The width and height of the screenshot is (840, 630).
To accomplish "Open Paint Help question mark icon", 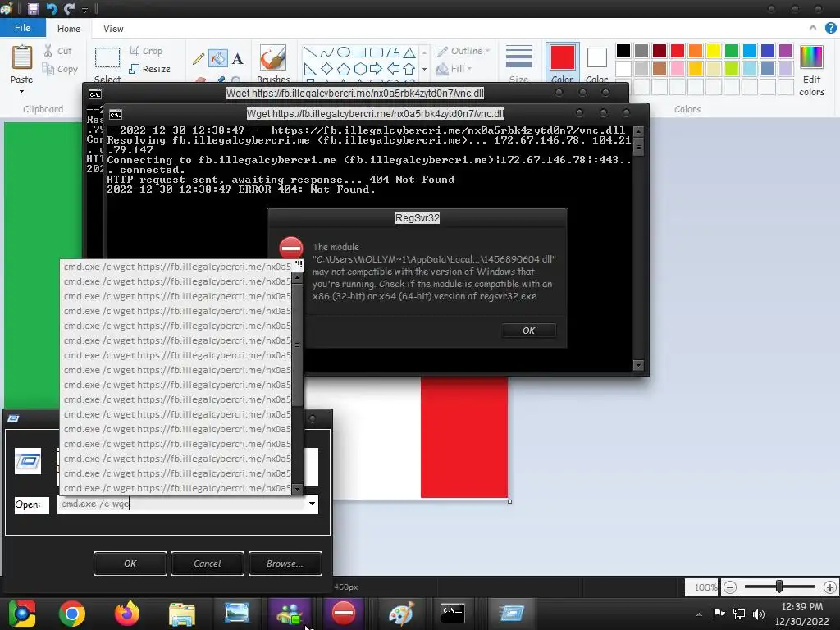I will pyautogui.click(x=830, y=28).
